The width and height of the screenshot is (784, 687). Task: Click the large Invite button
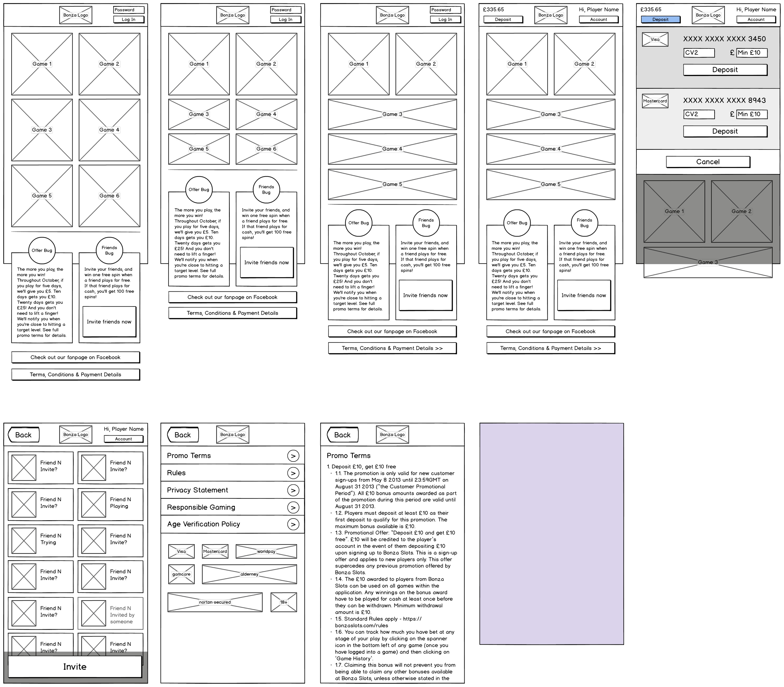75,667
